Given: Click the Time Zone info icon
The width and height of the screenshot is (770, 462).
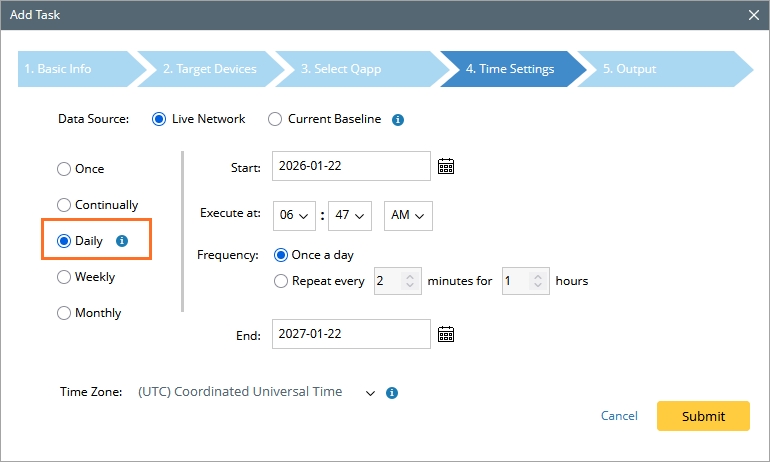Looking at the screenshot, I should coord(392,393).
